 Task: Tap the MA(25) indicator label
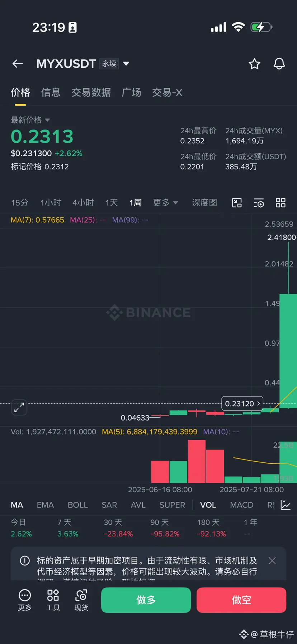click(x=88, y=220)
